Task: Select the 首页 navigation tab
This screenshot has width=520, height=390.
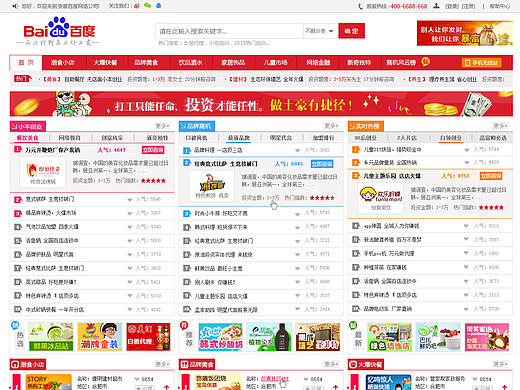Action: pos(26,62)
